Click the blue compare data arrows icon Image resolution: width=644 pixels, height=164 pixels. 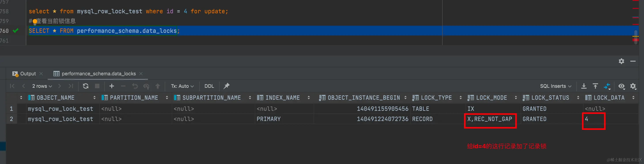(607, 86)
